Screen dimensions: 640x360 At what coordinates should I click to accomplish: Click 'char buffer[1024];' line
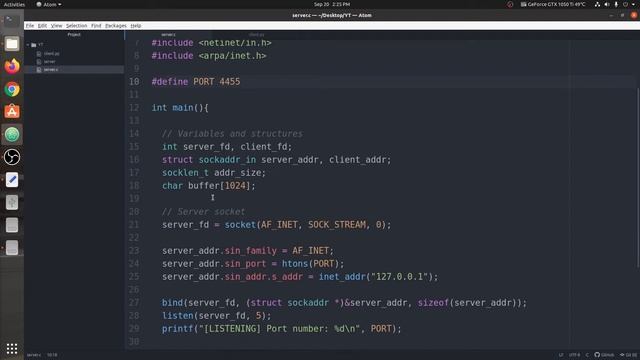pos(209,186)
